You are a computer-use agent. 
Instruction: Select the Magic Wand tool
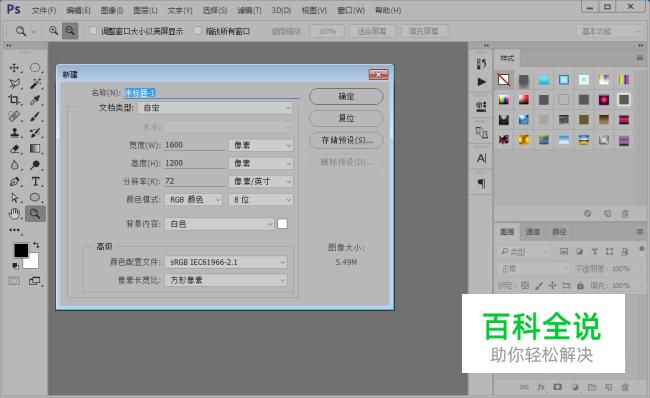pos(35,83)
